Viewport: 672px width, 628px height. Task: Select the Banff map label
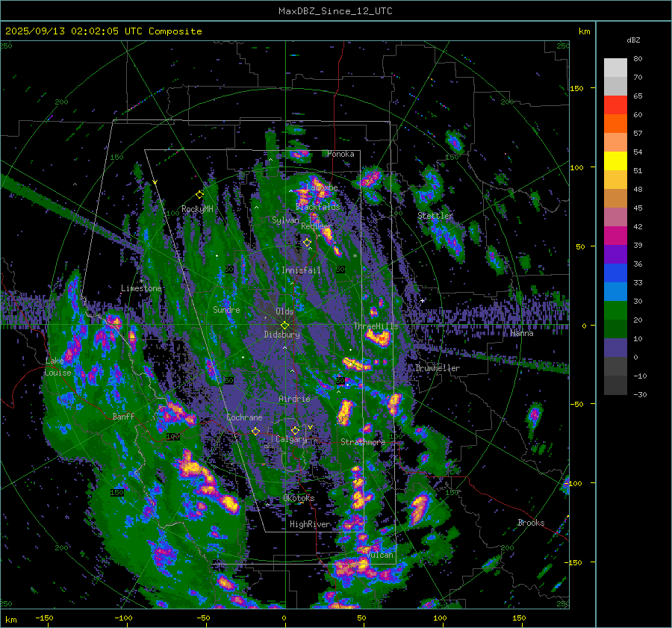(123, 417)
